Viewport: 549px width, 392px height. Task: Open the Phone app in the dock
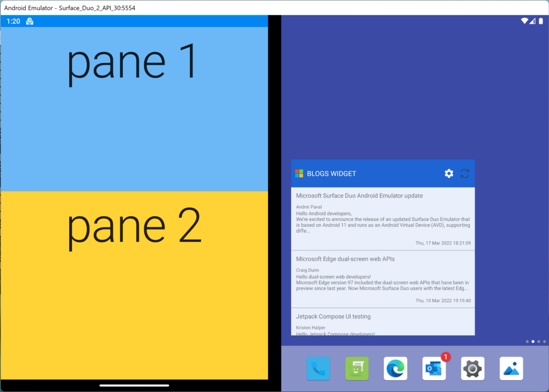[x=318, y=369]
